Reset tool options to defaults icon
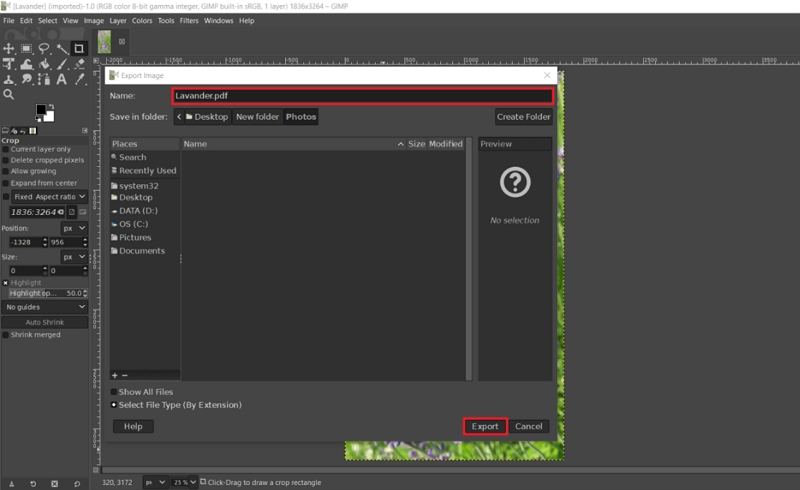Image resolution: width=800 pixels, height=490 pixels. [x=77, y=484]
